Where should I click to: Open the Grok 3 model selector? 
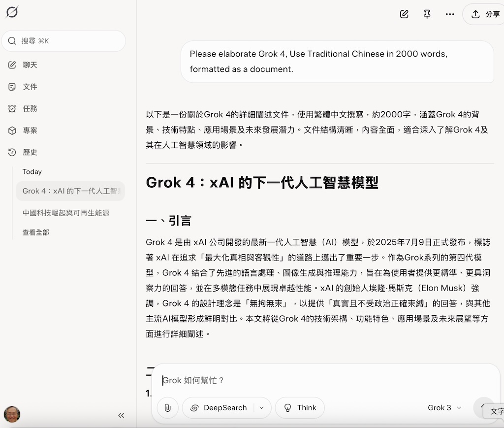[444, 408]
